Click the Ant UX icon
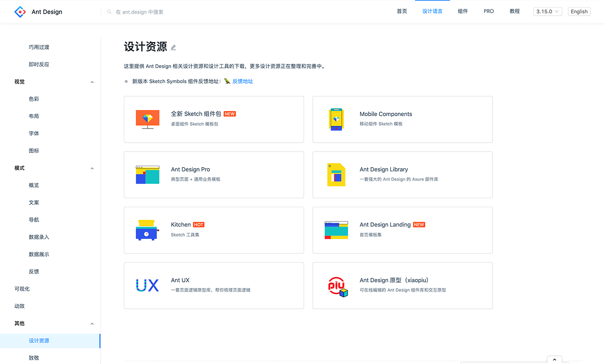Image resolution: width=605 pixels, height=364 pixels. (148, 285)
